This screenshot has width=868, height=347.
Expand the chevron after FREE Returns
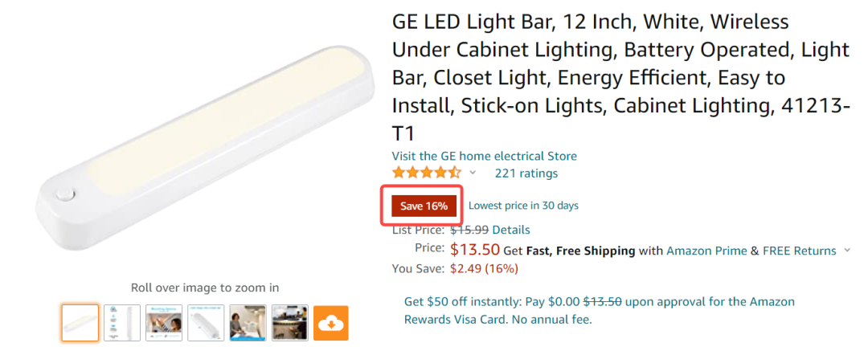click(x=847, y=251)
